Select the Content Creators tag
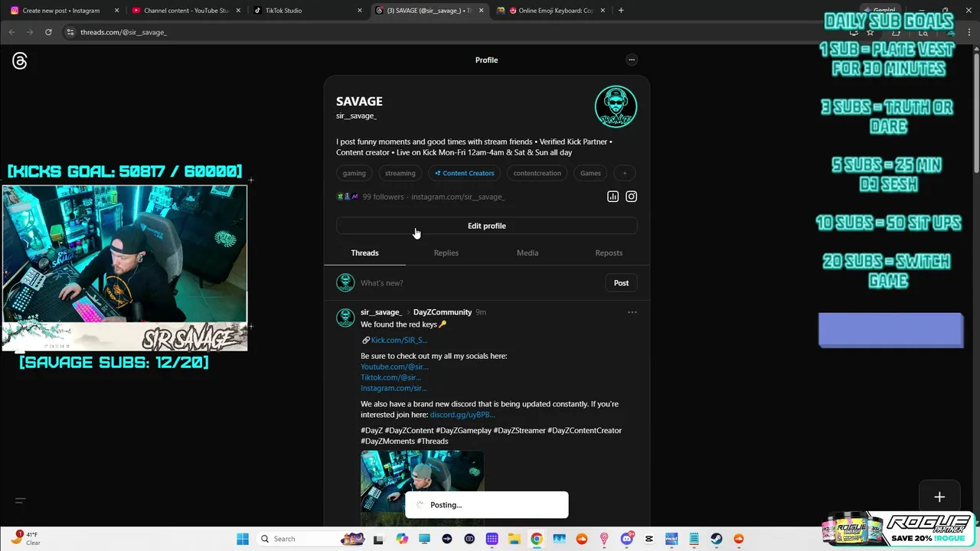This screenshot has height=551, width=980. (x=465, y=174)
